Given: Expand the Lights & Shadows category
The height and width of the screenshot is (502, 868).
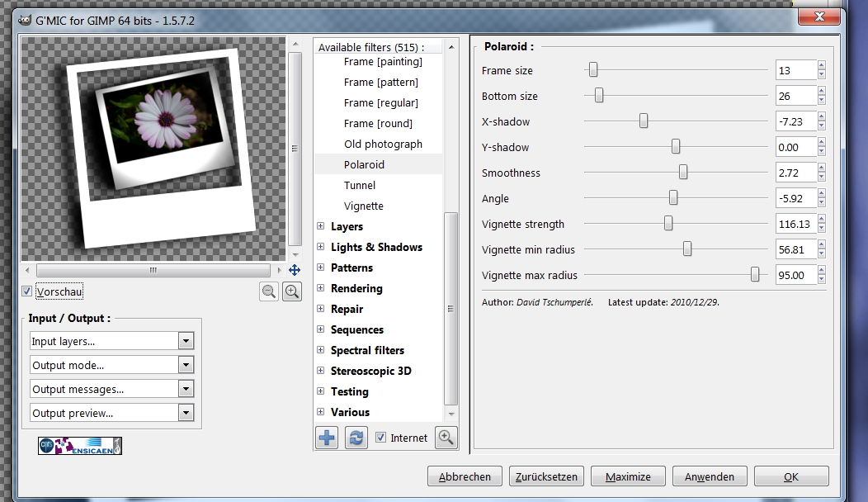Looking at the screenshot, I should (x=320, y=247).
